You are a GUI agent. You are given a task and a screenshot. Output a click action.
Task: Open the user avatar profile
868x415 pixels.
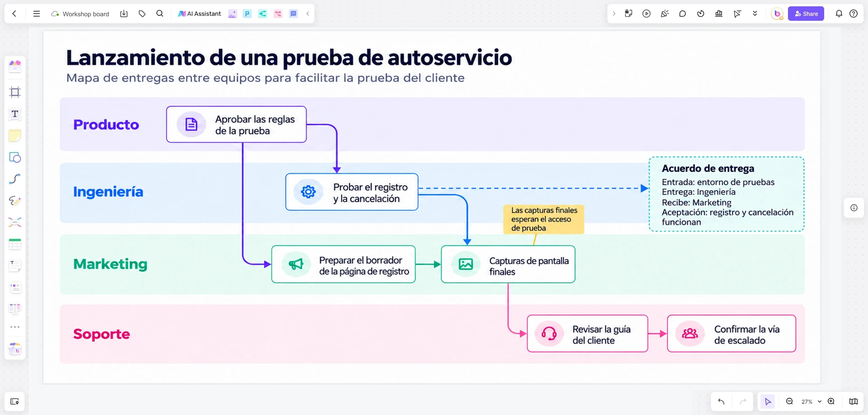[x=777, y=14]
